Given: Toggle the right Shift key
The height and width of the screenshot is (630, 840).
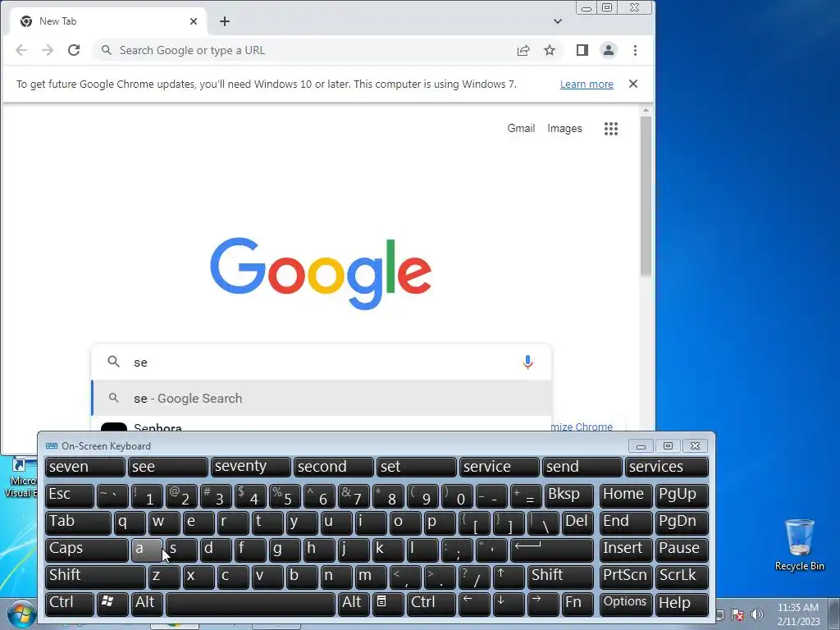Looking at the screenshot, I should coord(560,577).
